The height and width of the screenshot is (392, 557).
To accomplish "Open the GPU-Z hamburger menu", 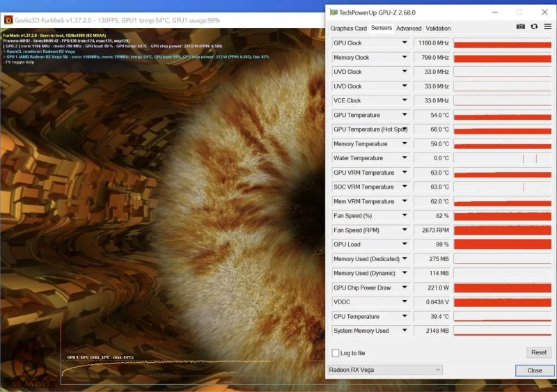I will tap(547, 26).
